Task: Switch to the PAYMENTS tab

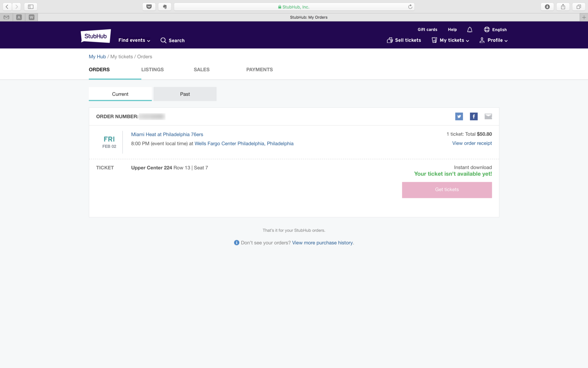Action: (x=259, y=70)
